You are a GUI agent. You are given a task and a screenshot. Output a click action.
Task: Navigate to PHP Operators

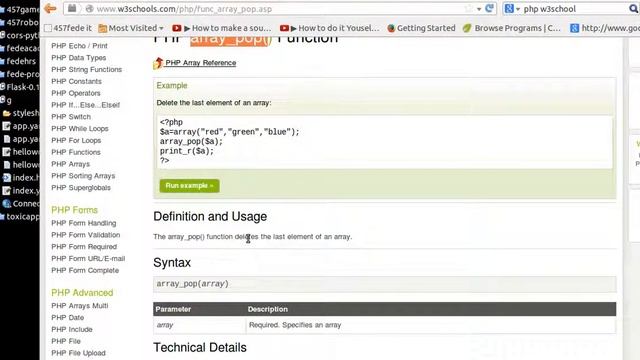[x=76, y=93]
